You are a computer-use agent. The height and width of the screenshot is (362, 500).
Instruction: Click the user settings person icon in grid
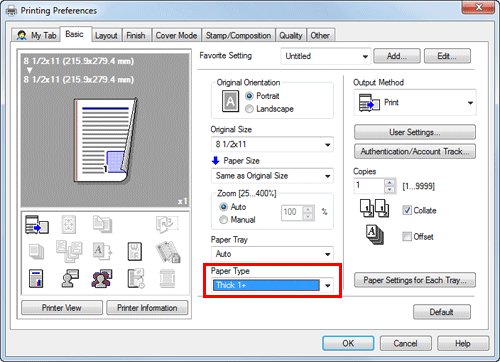coord(70,279)
